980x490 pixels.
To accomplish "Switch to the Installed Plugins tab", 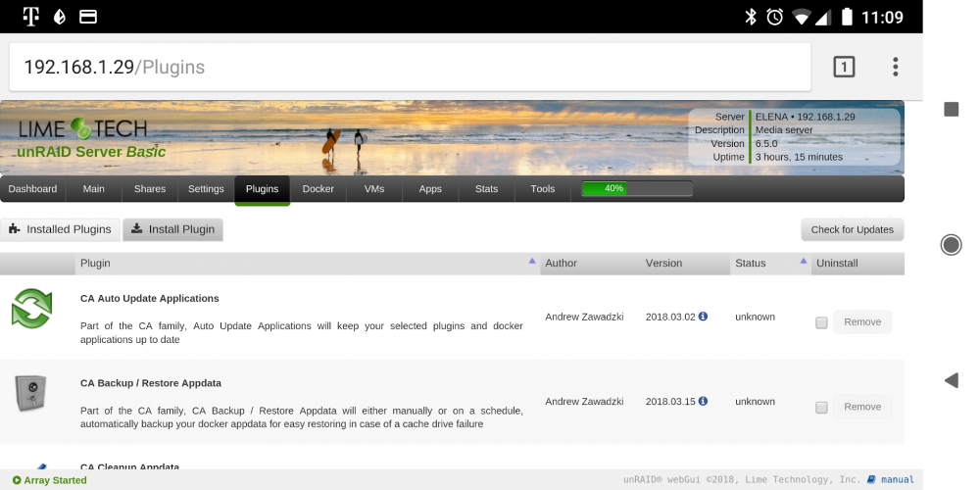I will tap(60, 229).
